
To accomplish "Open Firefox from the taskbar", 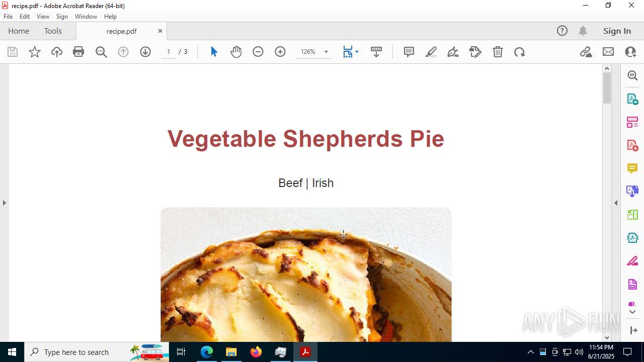I will (x=256, y=352).
